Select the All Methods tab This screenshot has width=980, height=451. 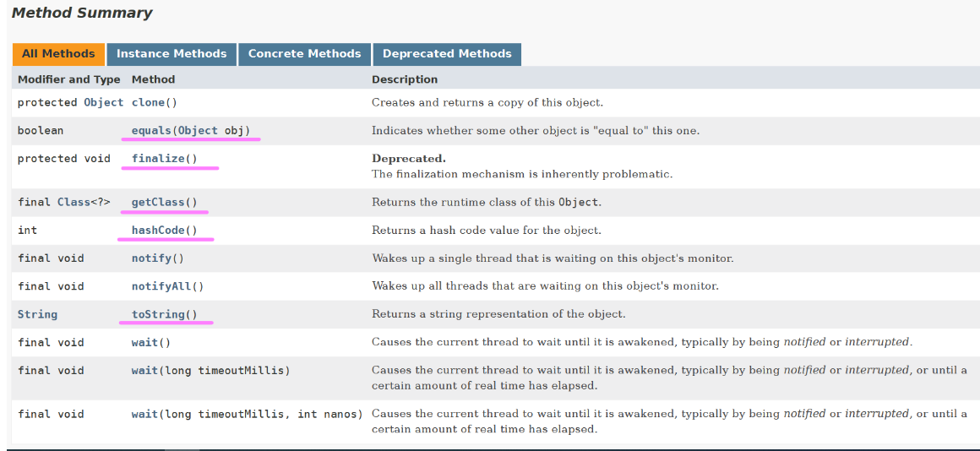click(x=58, y=54)
